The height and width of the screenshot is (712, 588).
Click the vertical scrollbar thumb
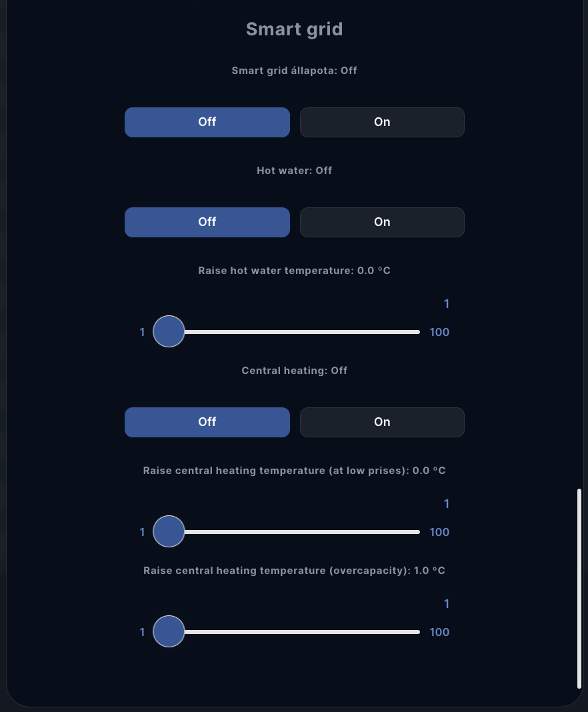(579, 588)
